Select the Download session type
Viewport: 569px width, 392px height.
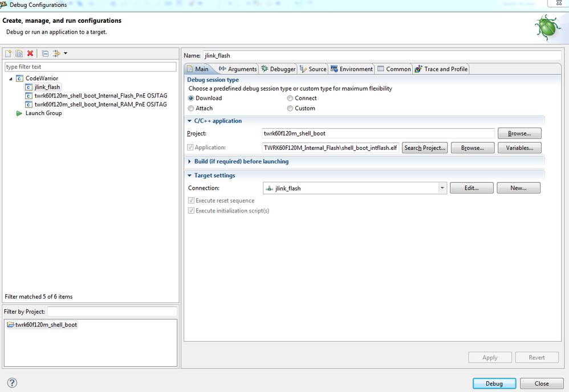tap(191, 98)
